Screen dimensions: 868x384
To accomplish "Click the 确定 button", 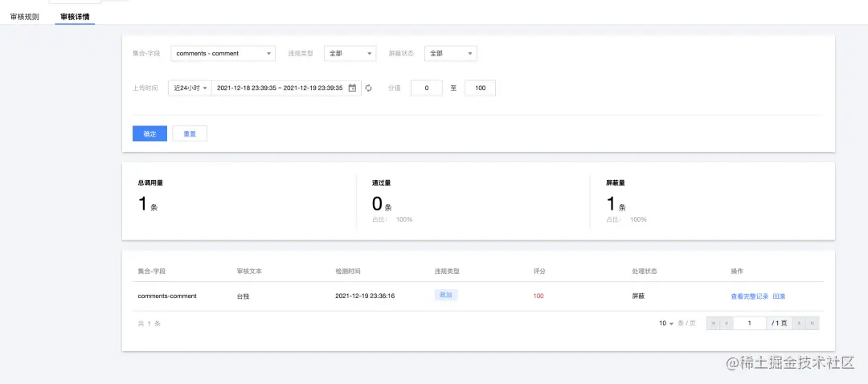I will click(x=149, y=134).
